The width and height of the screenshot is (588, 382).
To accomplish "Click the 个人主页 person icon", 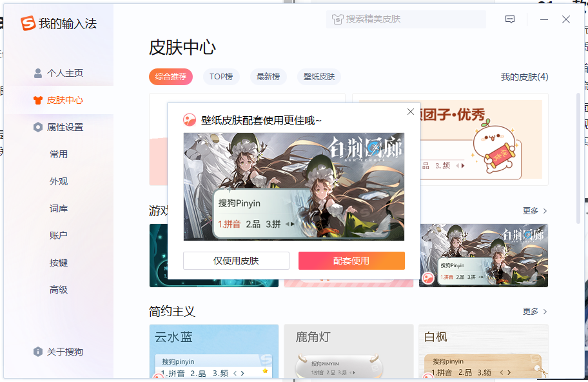I will (x=38, y=73).
